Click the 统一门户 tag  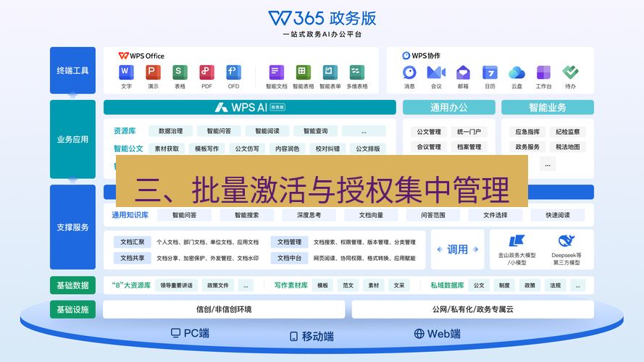(469, 132)
